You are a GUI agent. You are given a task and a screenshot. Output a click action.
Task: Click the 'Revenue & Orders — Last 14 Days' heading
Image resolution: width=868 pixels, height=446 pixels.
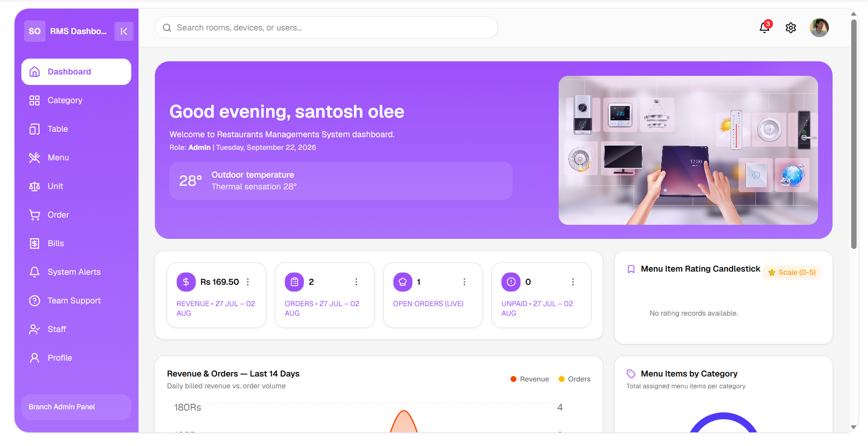(x=233, y=374)
